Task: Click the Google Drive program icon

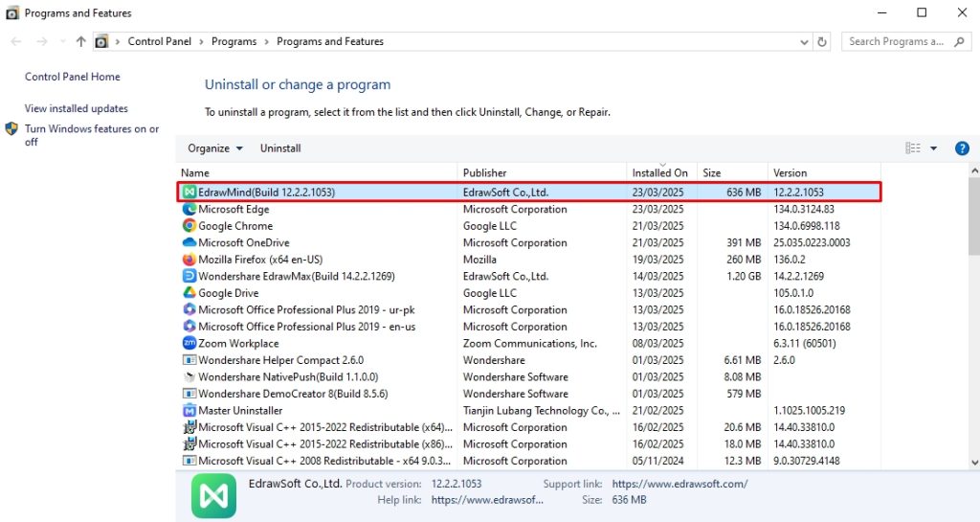Action: click(x=189, y=292)
